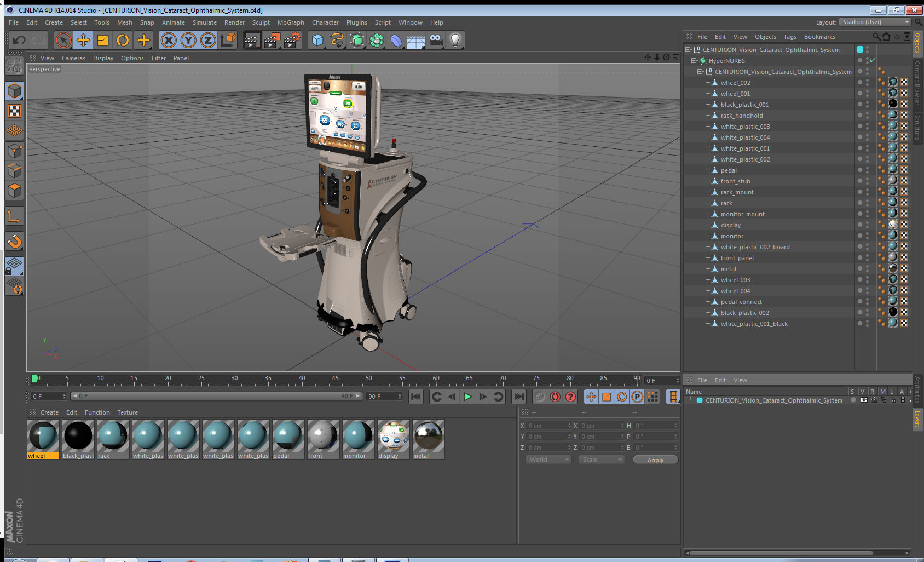Play the animation forward
924x562 pixels.
click(x=467, y=397)
